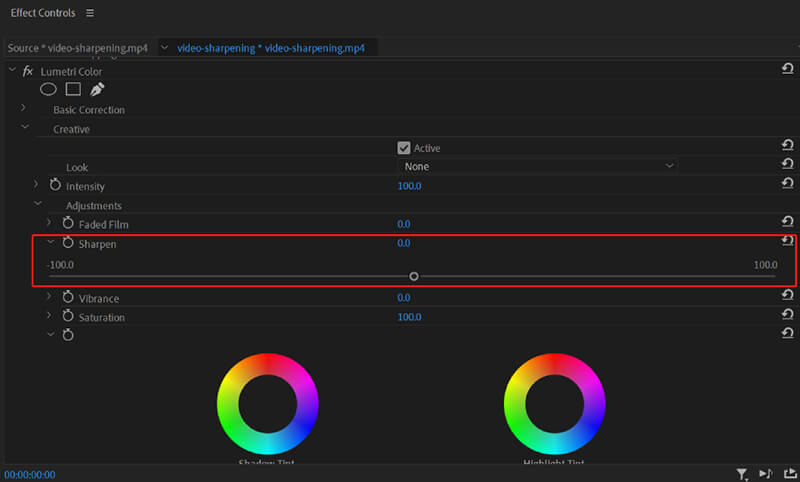Screen dimensions: 800x482
Task: Open the Effect Controls panel menu
Action: [x=90, y=13]
